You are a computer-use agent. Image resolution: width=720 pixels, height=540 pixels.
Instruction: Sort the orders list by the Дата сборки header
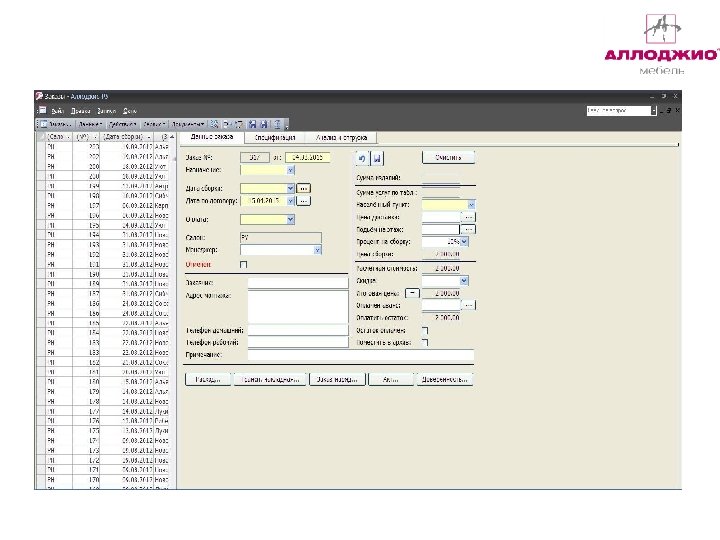pyautogui.click(x=126, y=137)
